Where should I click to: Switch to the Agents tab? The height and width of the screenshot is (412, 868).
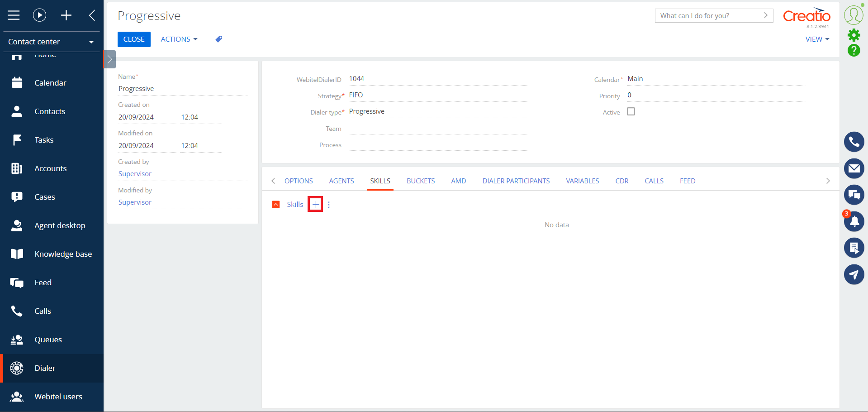[342, 181]
